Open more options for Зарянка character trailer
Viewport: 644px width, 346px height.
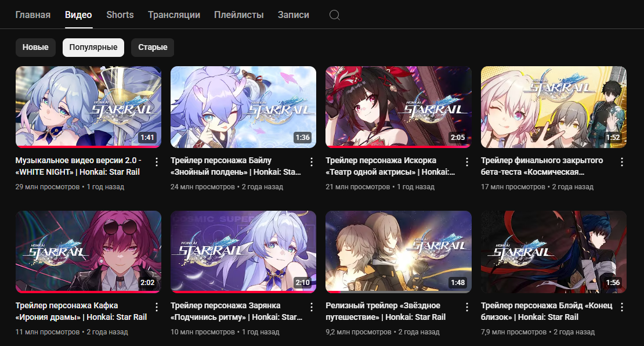click(x=312, y=307)
